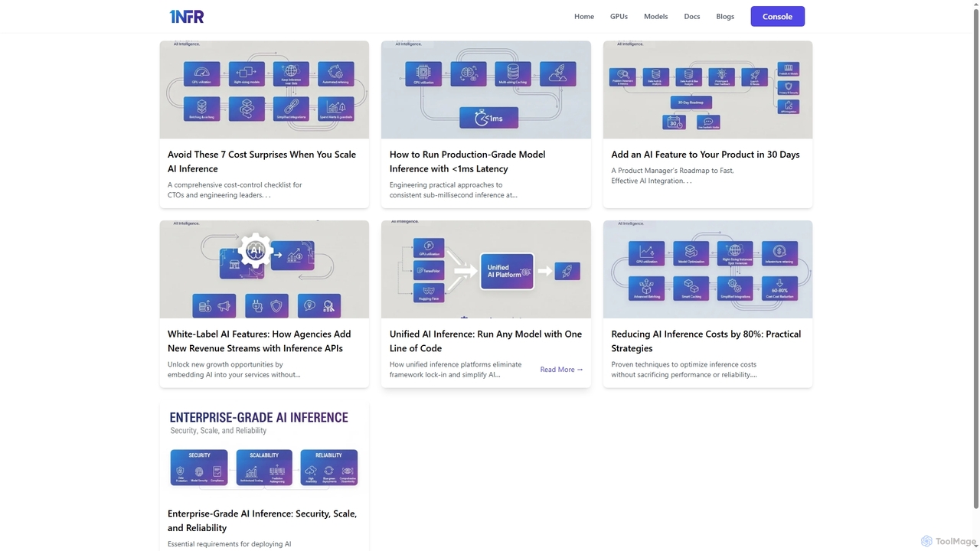Open the 30 Days AI Feature thumbnail
Image resolution: width=980 pixels, height=551 pixels.
pyautogui.click(x=707, y=90)
